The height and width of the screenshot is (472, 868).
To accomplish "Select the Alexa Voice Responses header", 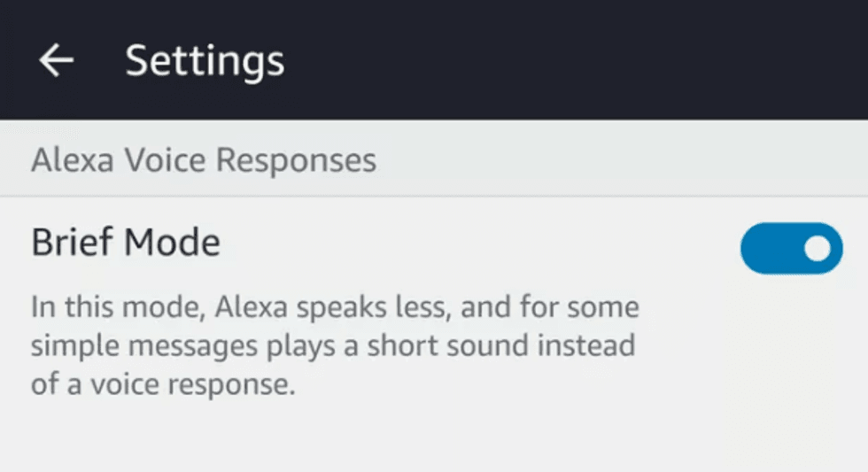I will [x=204, y=161].
